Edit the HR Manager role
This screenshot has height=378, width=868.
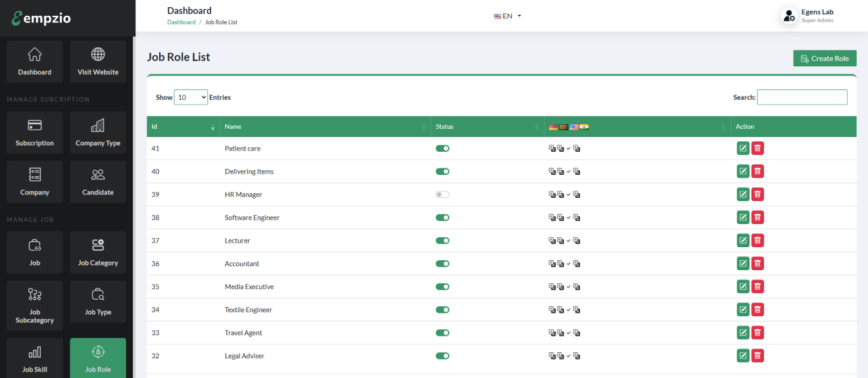pyautogui.click(x=743, y=195)
